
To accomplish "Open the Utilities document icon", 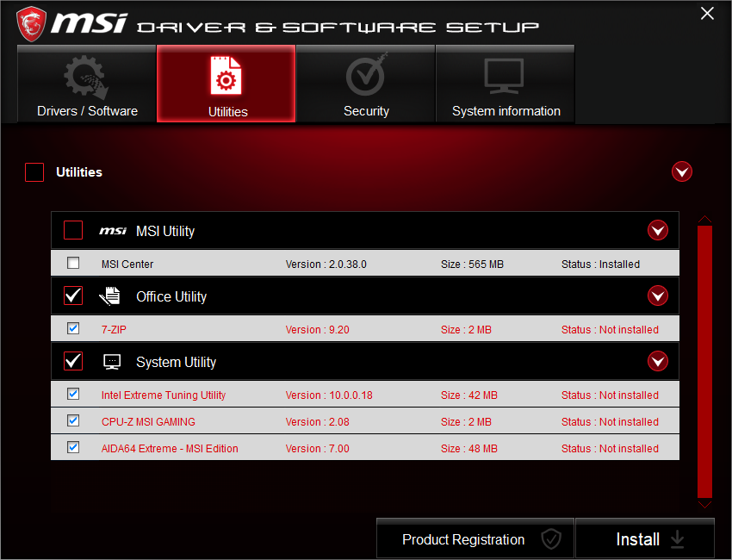I will tap(226, 76).
